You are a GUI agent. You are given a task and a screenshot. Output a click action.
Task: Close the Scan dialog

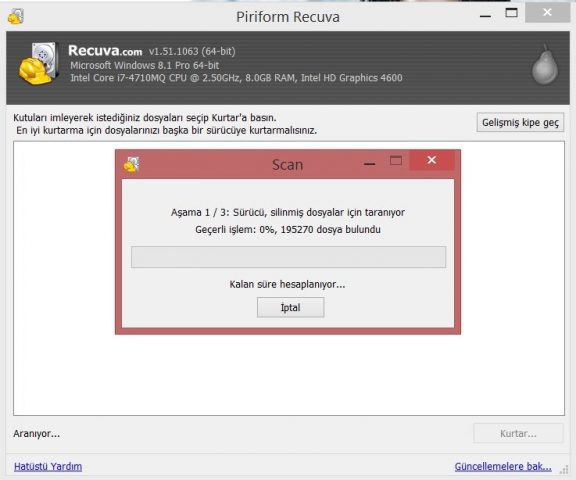[x=432, y=160]
